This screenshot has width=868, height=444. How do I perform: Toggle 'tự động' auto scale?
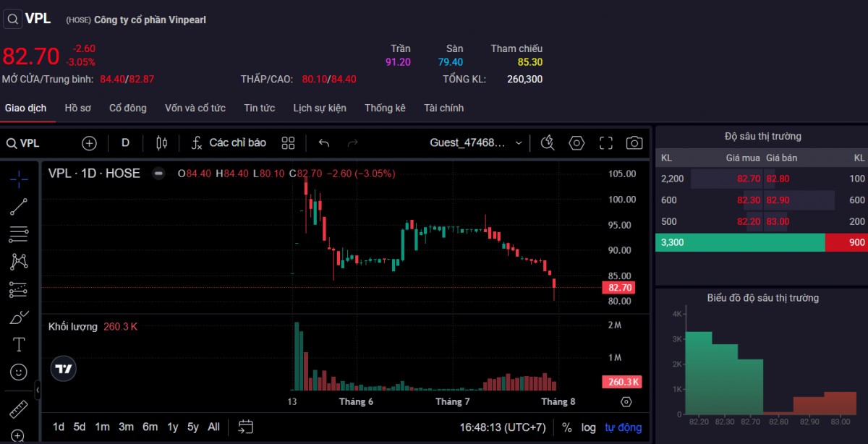tap(623, 427)
